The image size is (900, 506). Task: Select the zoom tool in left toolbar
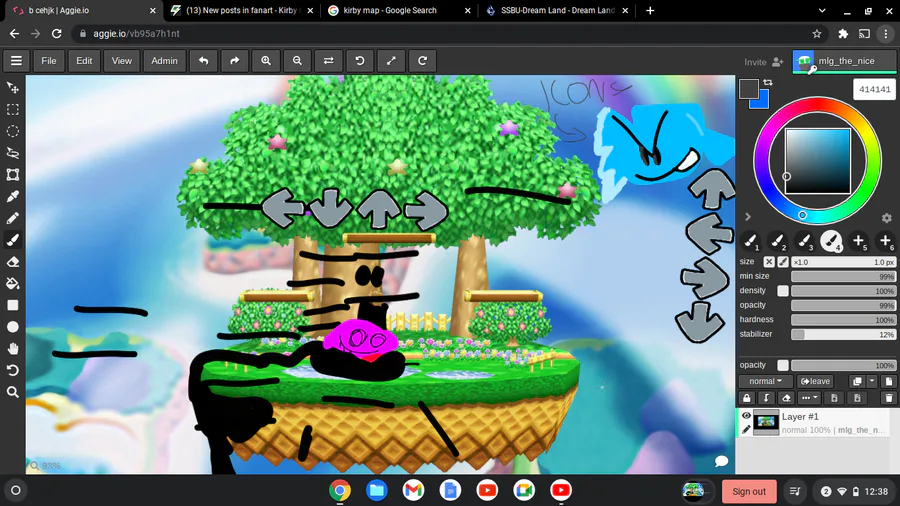coord(13,392)
